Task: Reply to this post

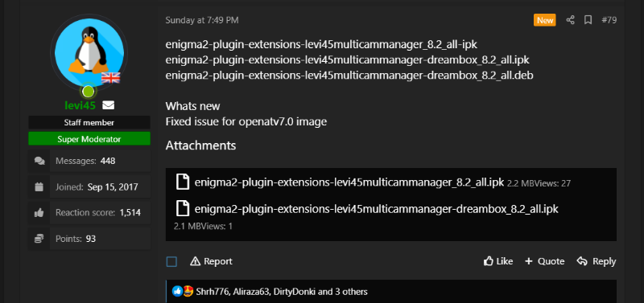Action: pyautogui.click(x=597, y=261)
